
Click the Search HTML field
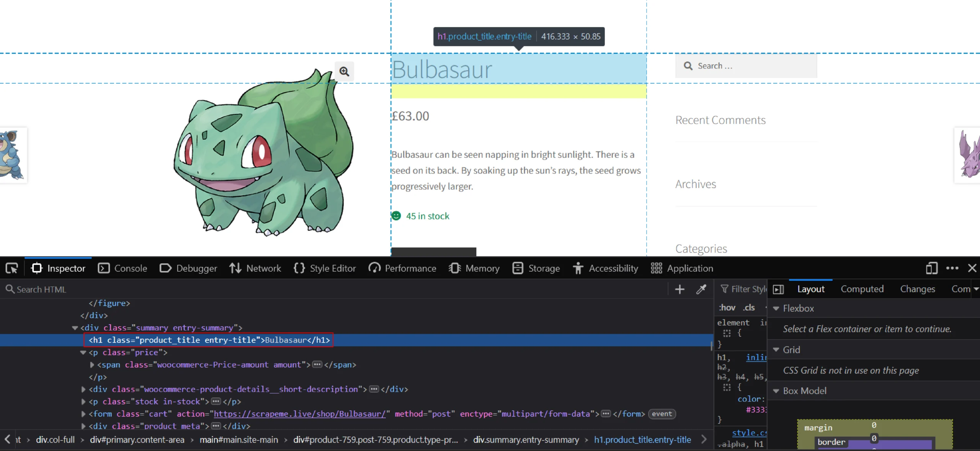(333, 289)
